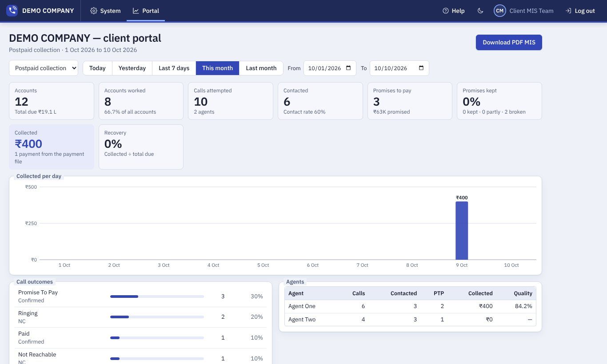Select the Yesterday date range
The width and height of the screenshot is (607, 364).
[132, 68]
